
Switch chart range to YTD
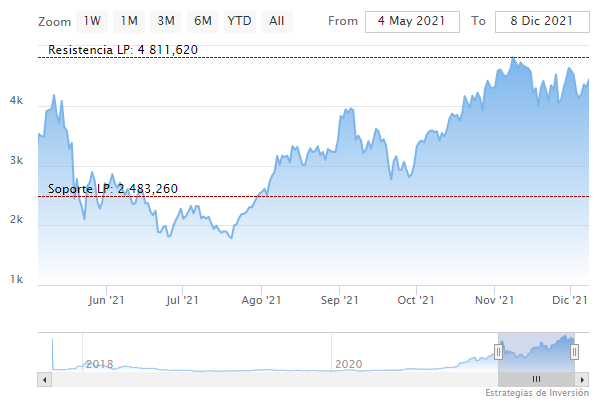[x=240, y=21]
